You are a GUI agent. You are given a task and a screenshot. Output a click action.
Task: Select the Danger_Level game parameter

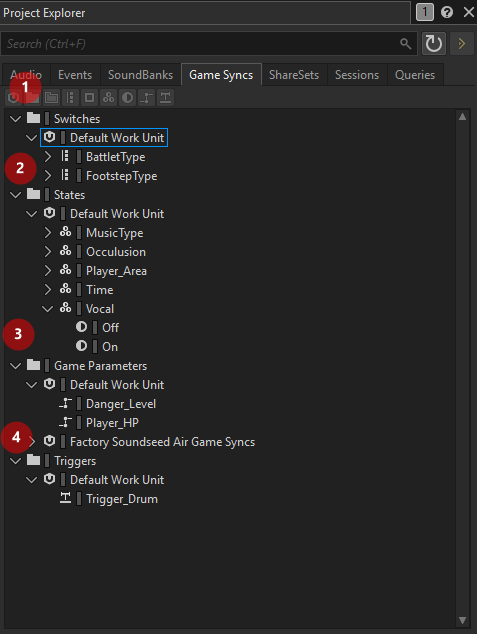121,404
